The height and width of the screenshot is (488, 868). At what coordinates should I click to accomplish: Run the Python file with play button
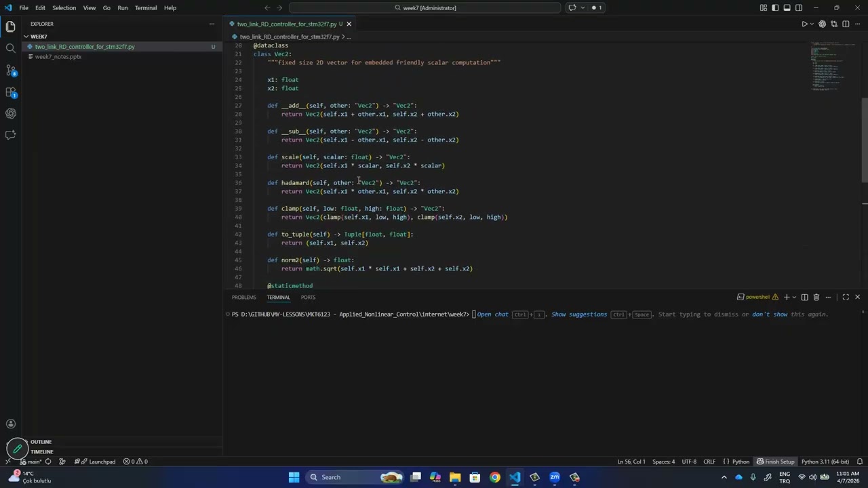point(804,24)
